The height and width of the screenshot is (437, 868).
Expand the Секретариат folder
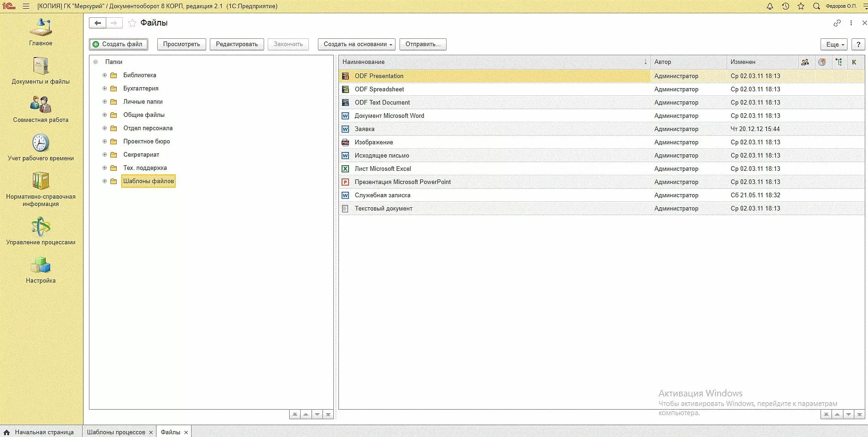pyautogui.click(x=104, y=155)
